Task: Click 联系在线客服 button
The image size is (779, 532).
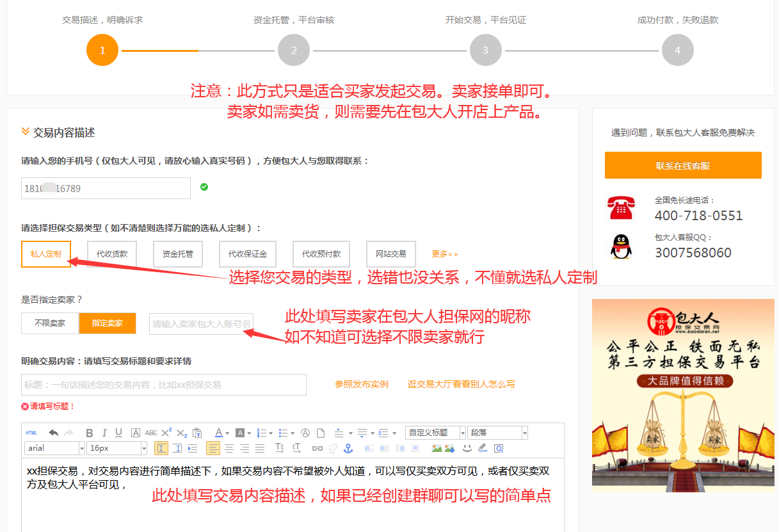Action: (x=682, y=165)
